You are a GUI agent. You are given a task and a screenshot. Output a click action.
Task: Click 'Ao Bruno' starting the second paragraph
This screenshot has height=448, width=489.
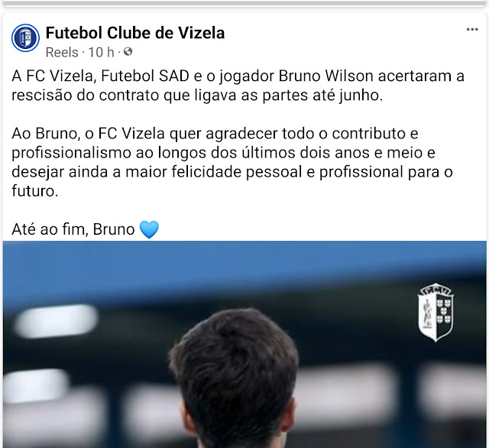[x=44, y=134]
